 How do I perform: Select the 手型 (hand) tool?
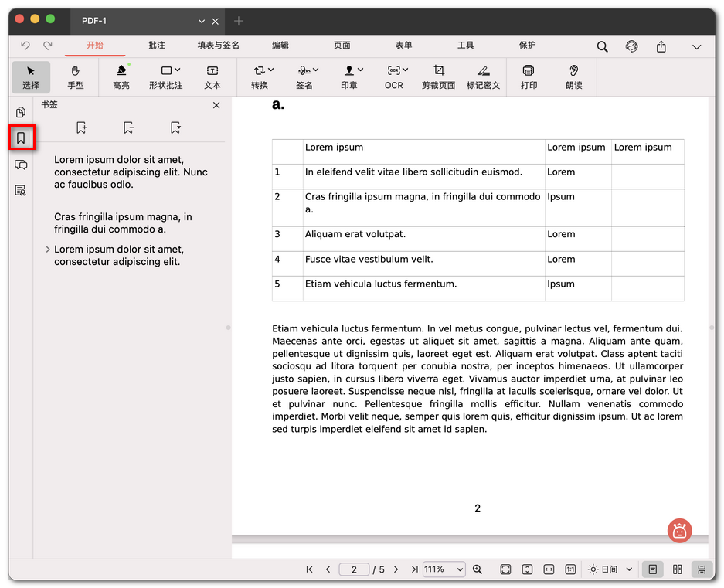click(x=75, y=76)
